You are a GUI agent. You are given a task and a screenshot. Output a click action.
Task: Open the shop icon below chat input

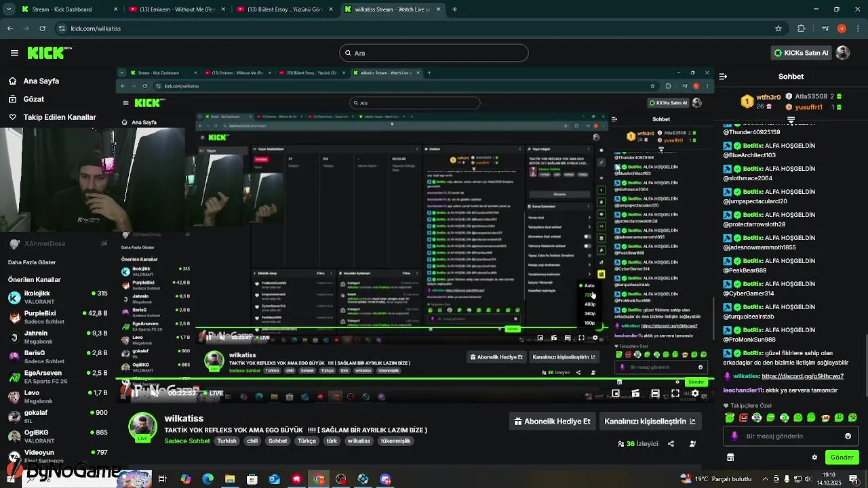pos(730,457)
